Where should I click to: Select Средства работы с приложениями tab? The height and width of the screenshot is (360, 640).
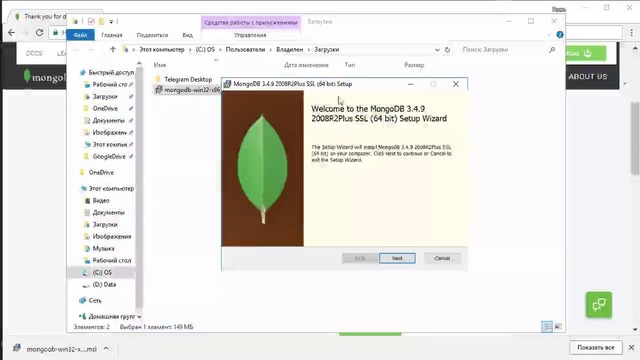[251, 22]
